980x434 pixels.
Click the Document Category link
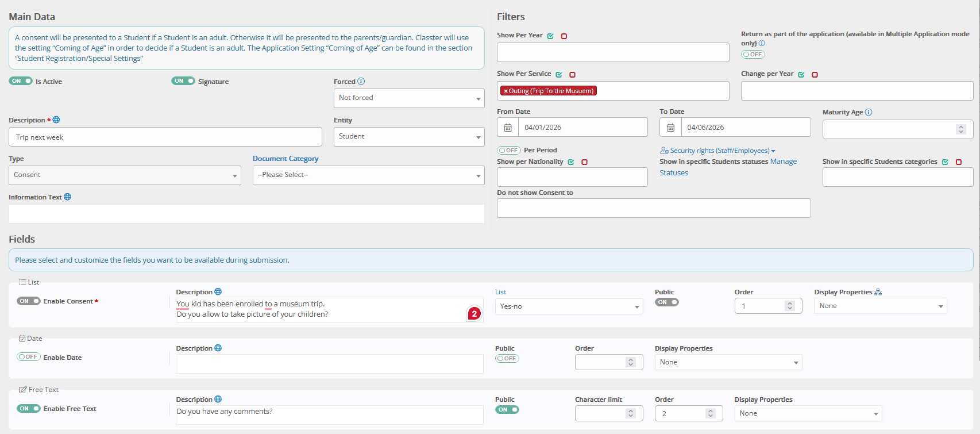(285, 159)
